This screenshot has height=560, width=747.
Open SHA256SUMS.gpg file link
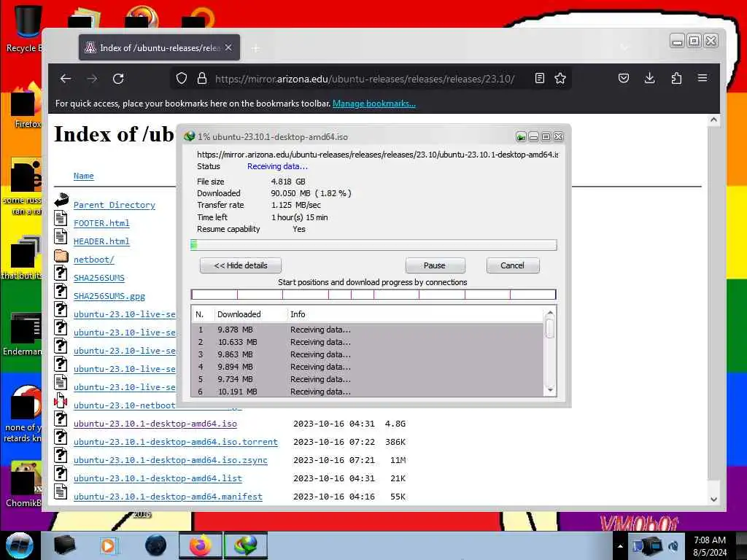pos(109,296)
